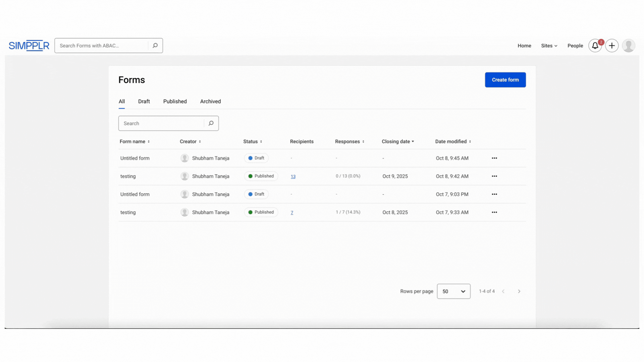Click the forms search magnifier icon

(211, 123)
